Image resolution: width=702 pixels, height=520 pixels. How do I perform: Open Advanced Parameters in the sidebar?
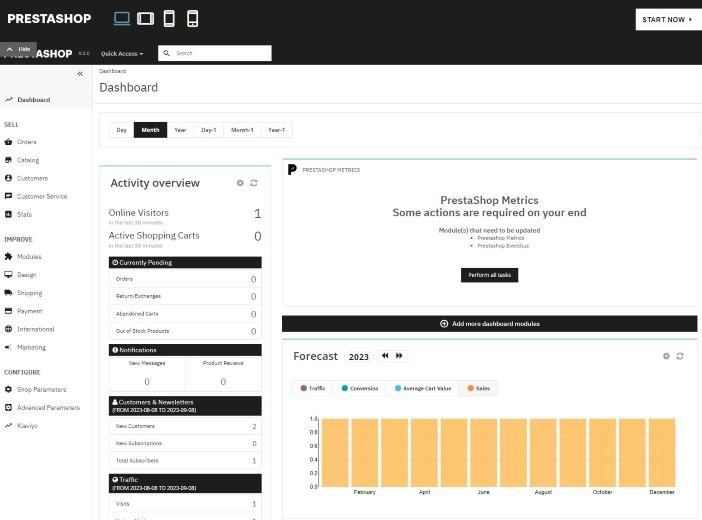[x=46, y=408]
